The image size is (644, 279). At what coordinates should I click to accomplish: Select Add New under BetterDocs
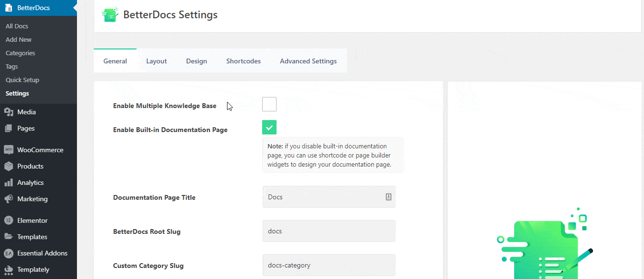tap(19, 39)
